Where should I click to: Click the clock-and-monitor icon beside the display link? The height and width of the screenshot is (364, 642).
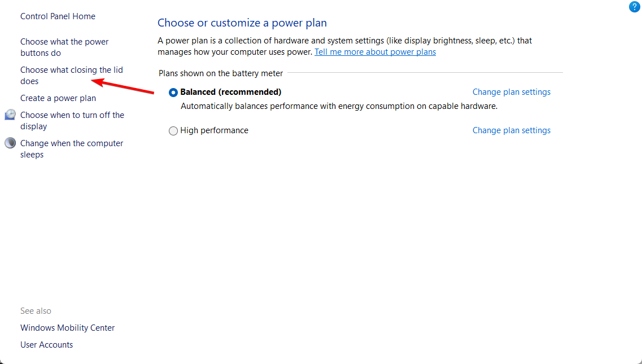(x=10, y=115)
